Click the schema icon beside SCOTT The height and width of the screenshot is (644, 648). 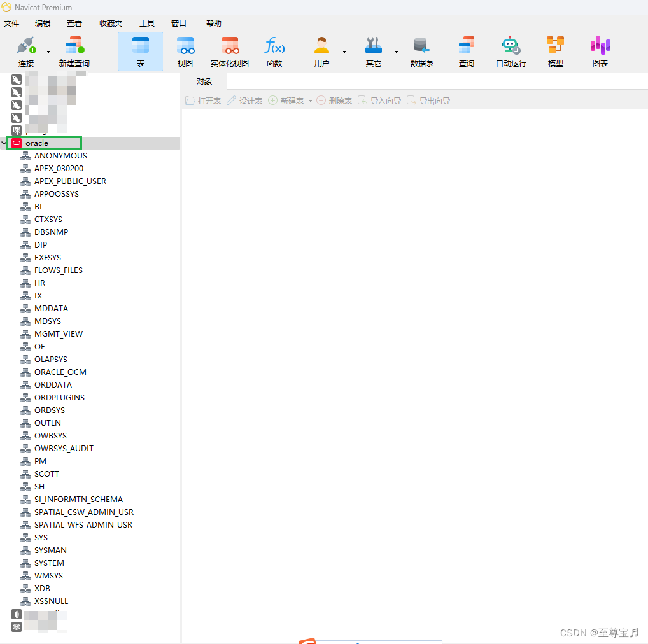pos(25,474)
